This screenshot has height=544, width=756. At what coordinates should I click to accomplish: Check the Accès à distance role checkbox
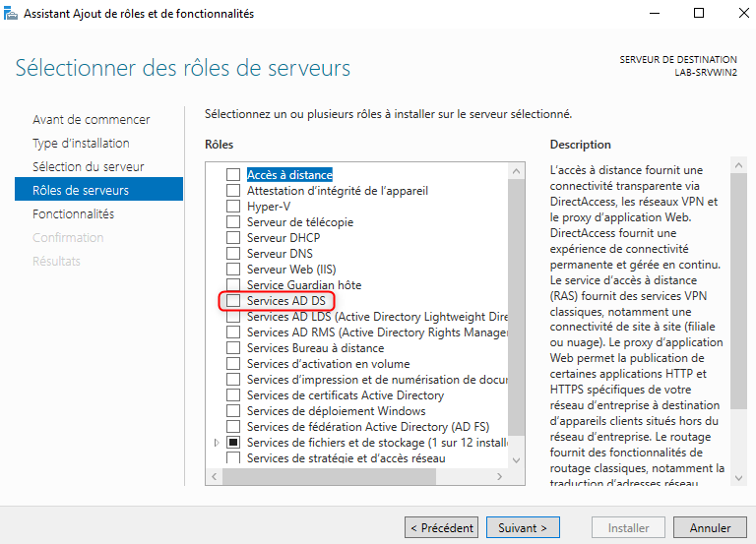(x=233, y=174)
